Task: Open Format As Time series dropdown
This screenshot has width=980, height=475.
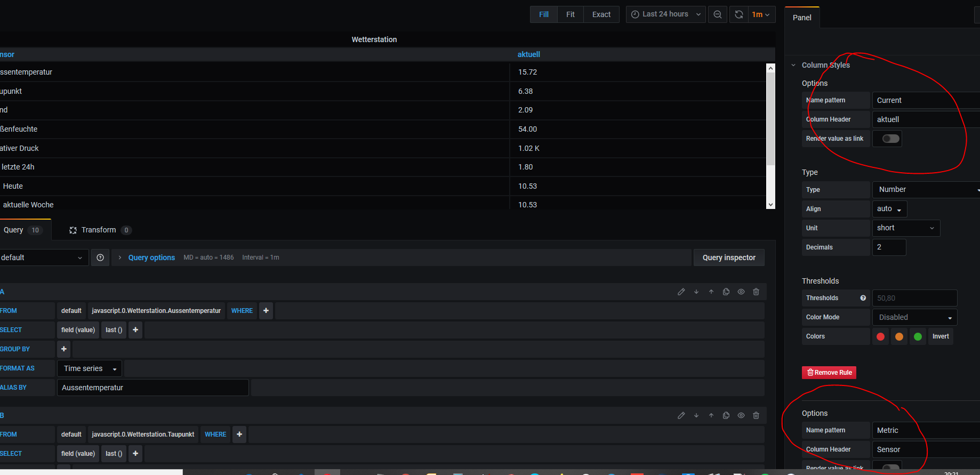Action: point(90,368)
